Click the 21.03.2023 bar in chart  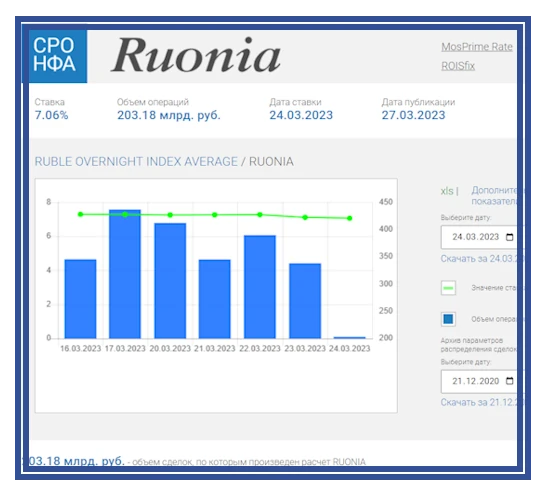(x=215, y=299)
